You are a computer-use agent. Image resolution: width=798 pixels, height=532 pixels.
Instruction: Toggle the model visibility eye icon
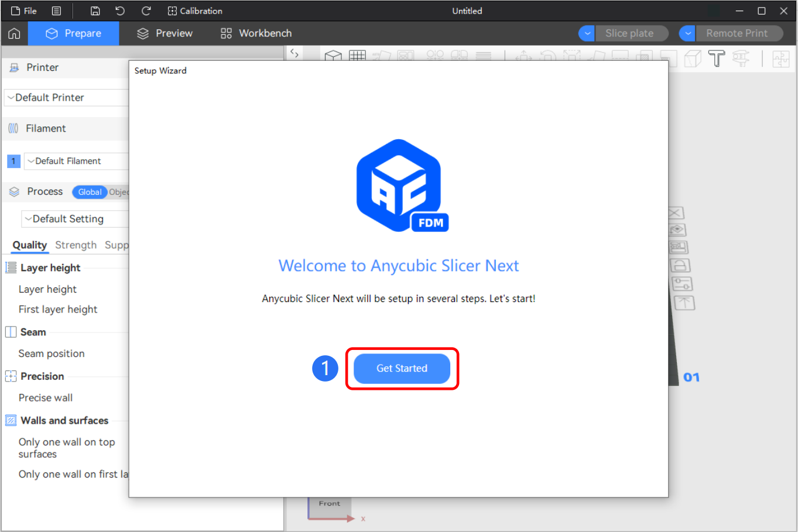pyautogui.click(x=677, y=230)
